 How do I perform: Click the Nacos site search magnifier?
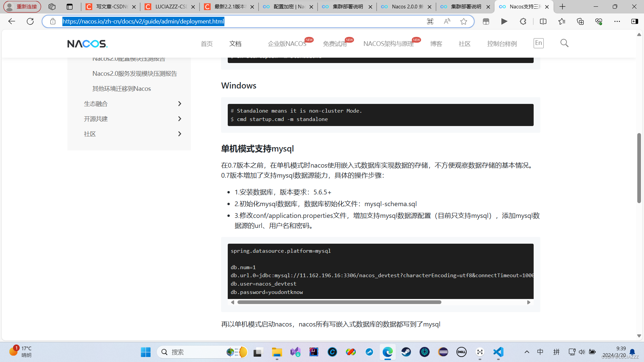tap(565, 43)
